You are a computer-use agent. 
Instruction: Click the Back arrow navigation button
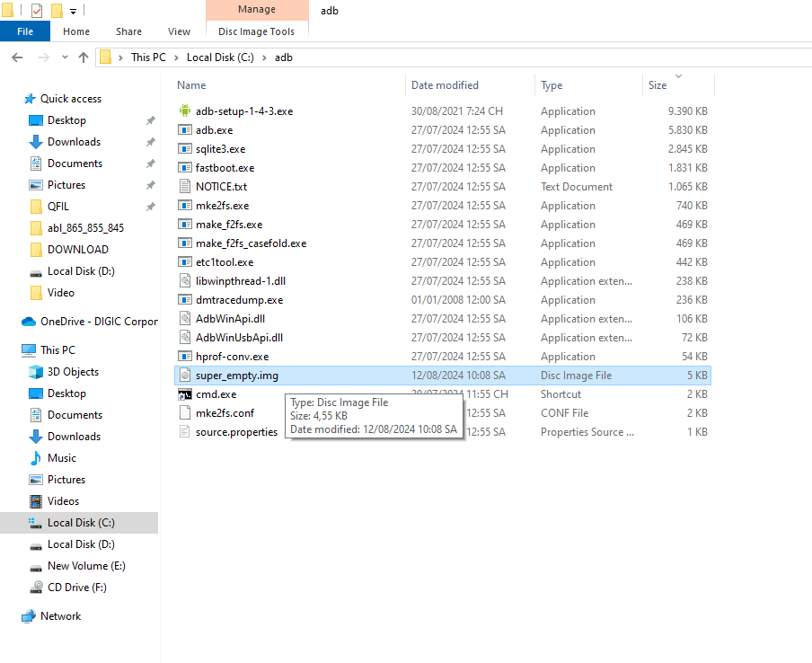click(16, 57)
